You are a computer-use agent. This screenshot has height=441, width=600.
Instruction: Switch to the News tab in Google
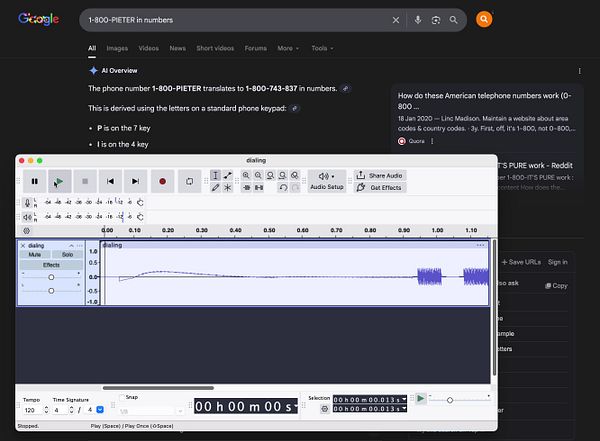click(x=178, y=48)
